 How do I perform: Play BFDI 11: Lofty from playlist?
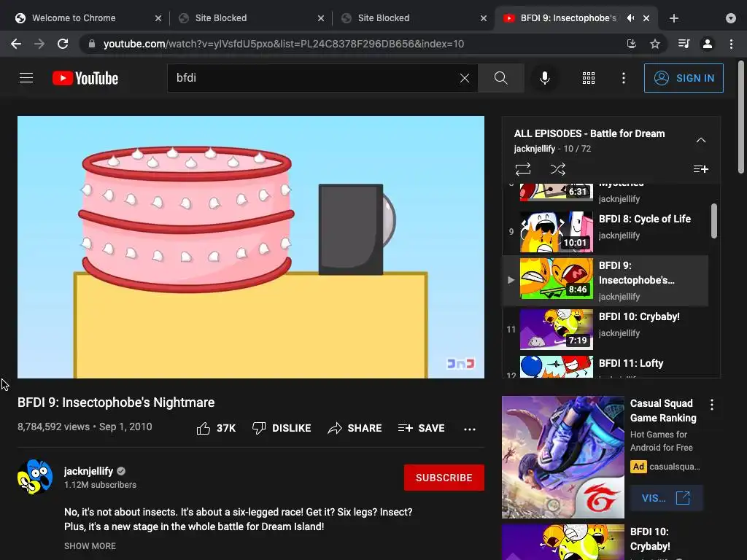point(605,367)
